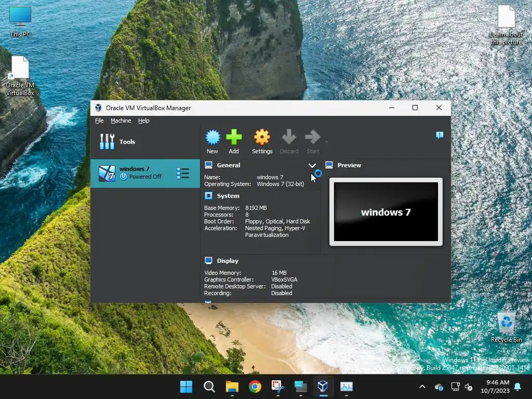The height and width of the screenshot is (399, 532).
Task: Click Operating System value Windows 7 (32-bit)
Action: pyautogui.click(x=280, y=184)
